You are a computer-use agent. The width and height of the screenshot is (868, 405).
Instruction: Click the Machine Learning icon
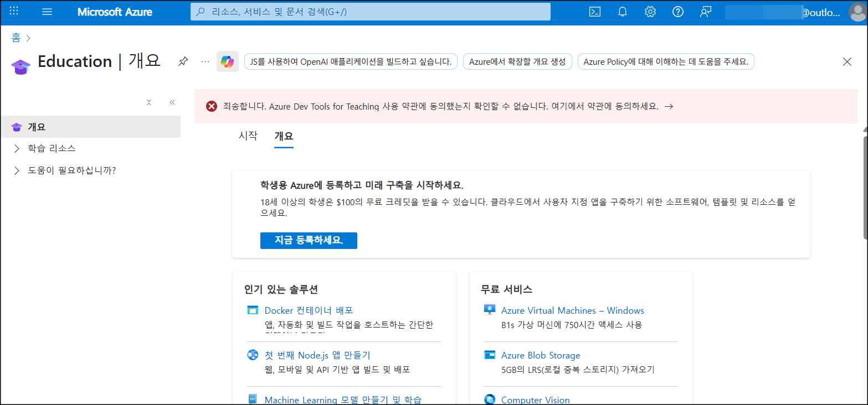coord(253,399)
